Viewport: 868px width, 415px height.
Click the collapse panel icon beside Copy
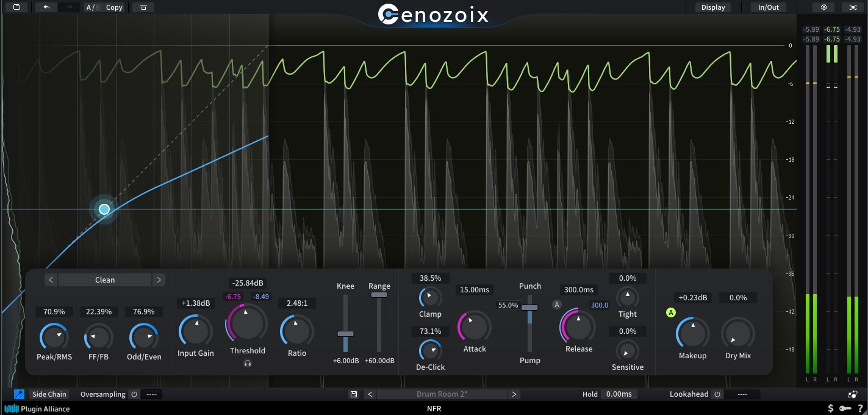coord(143,7)
